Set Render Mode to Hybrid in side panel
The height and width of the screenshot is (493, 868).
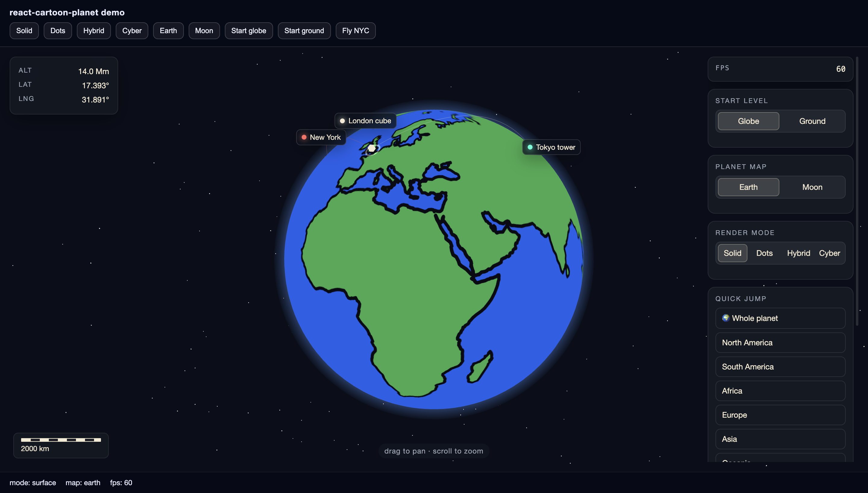point(798,253)
